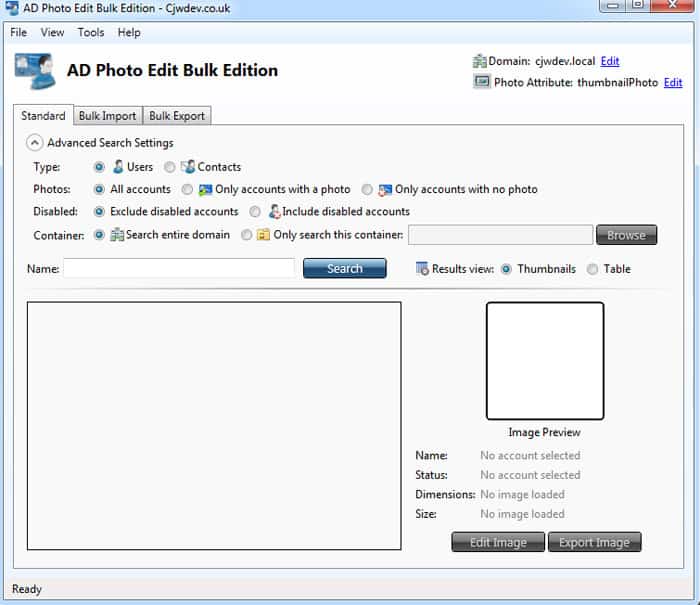Collapse the Advanced Search Settings section
The width and height of the screenshot is (700, 605).
[34, 143]
